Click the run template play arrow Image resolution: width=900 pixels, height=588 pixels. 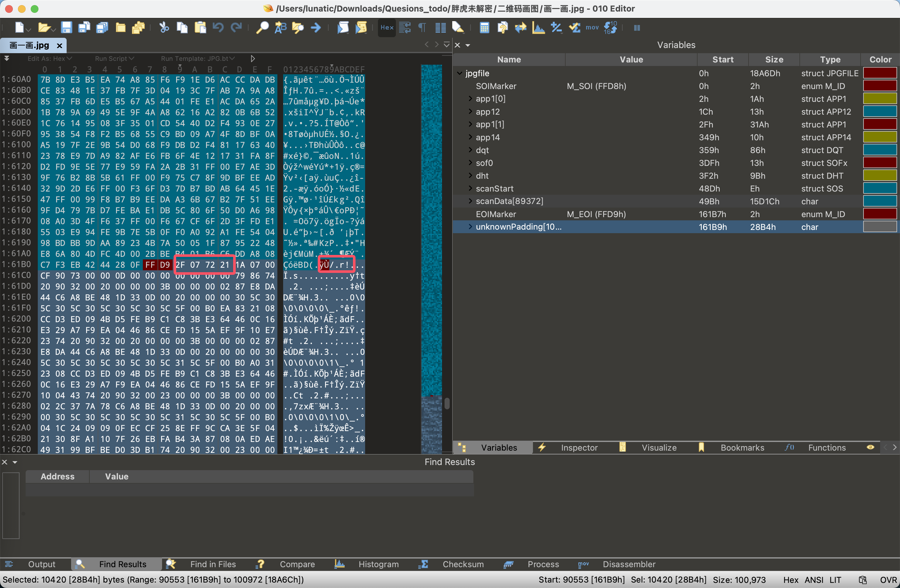tap(253, 59)
